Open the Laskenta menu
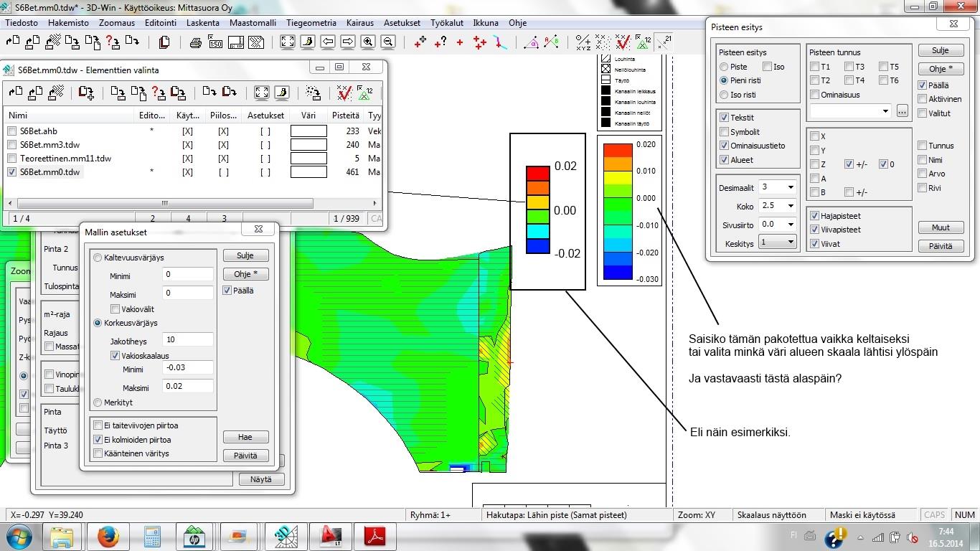Viewport: 980px width, 551px height. click(202, 23)
